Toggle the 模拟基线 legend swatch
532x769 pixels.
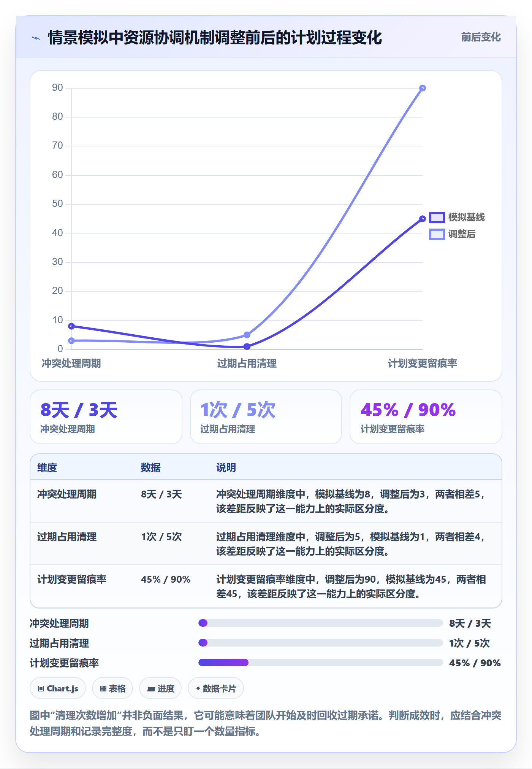[437, 218]
